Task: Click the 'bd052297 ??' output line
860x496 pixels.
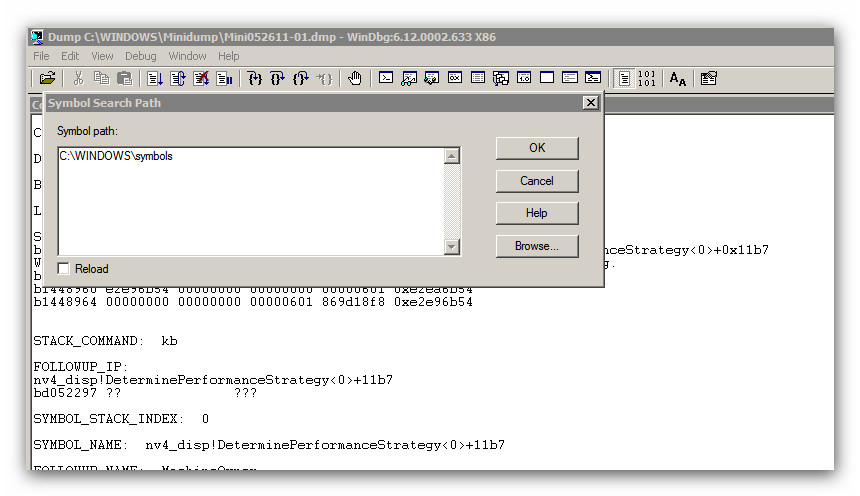Action: point(145,393)
